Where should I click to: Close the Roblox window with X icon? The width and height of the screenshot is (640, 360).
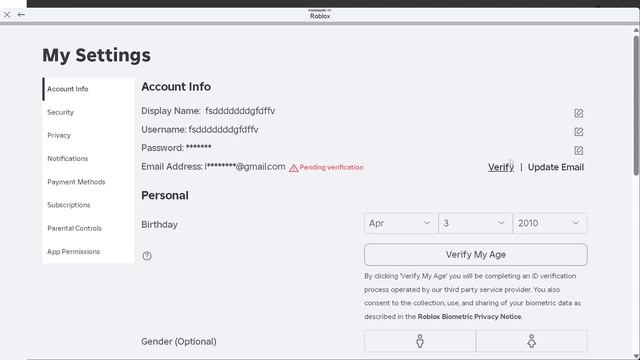click(x=7, y=15)
